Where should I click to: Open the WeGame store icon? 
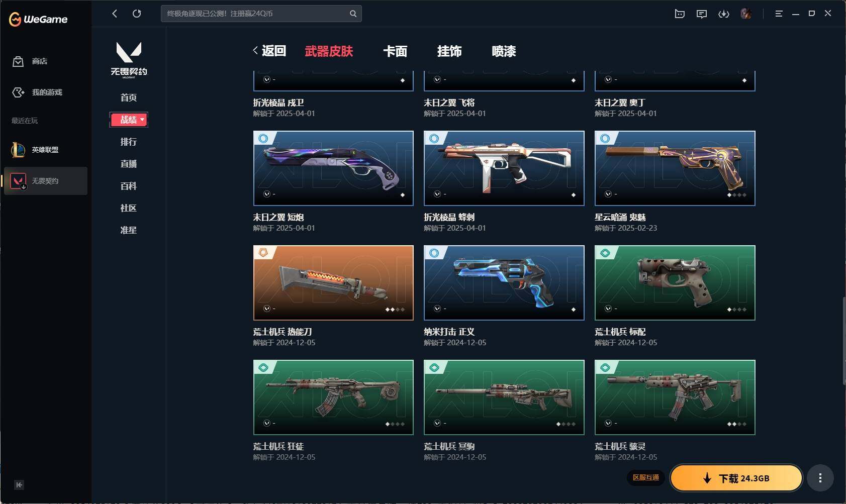18,61
